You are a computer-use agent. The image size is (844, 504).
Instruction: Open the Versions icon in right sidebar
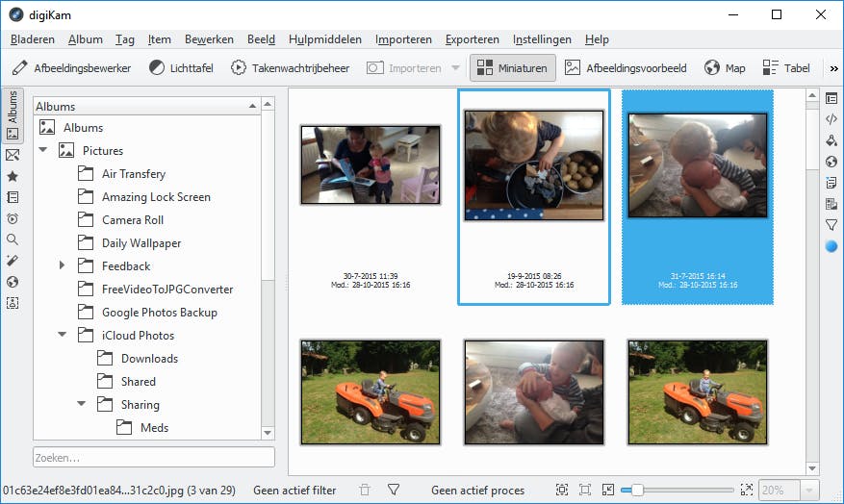pos(831,204)
